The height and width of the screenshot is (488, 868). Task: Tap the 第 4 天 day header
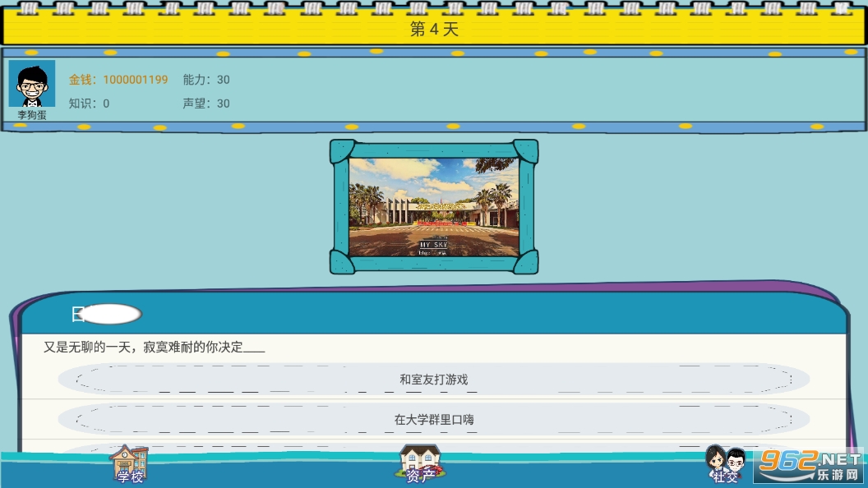pos(434,29)
